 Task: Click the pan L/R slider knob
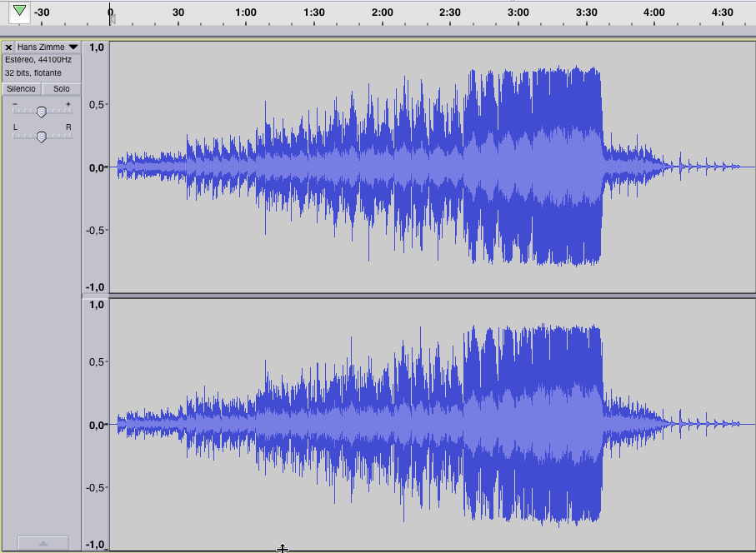click(42, 137)
